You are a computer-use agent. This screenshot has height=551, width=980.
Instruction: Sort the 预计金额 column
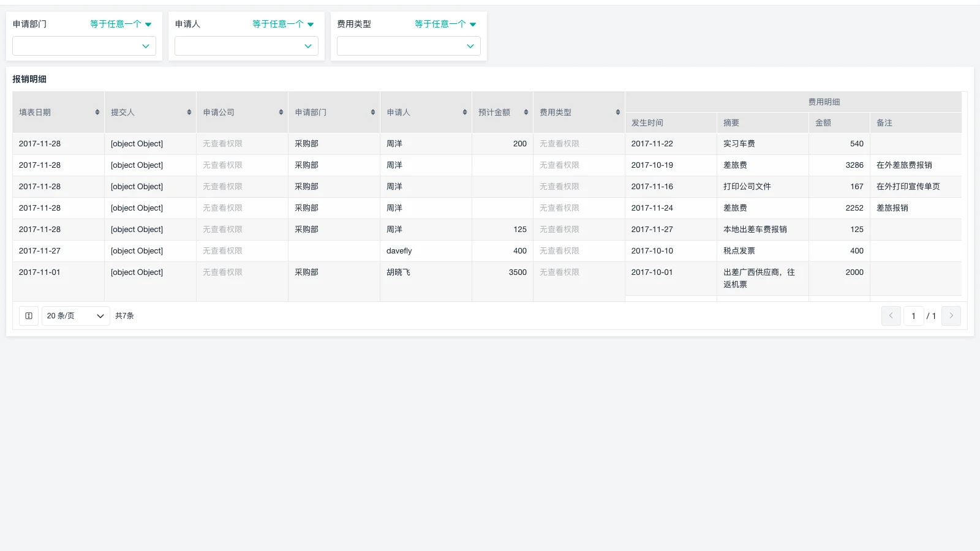[x=525, y=112]
